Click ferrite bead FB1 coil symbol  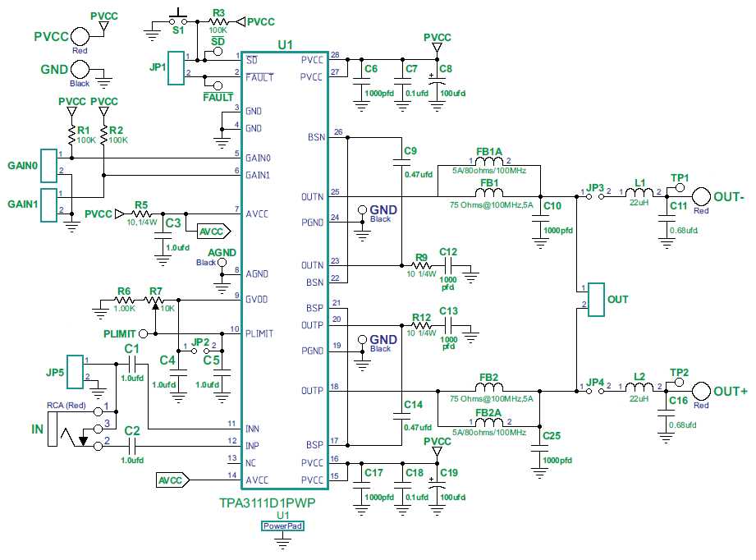pos(489,192)
